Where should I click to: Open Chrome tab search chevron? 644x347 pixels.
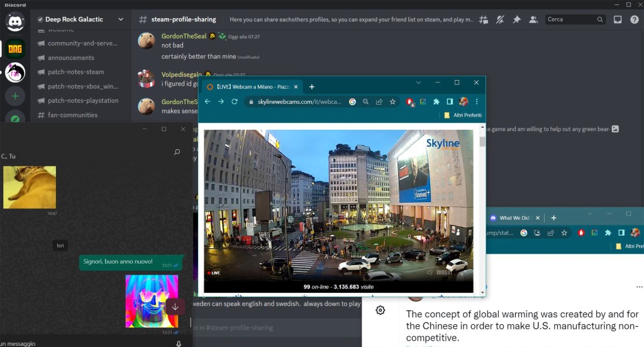pos(419,82)
